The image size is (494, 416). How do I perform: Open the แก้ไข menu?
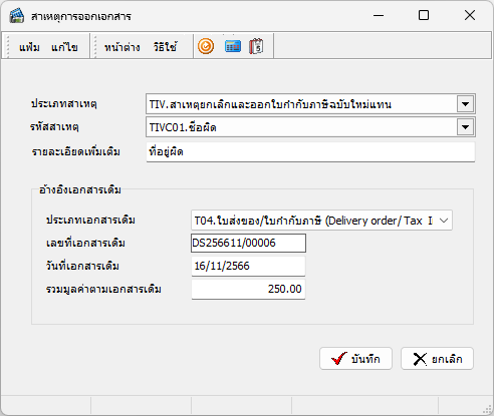pyautogui.click(x=64, y=47)
